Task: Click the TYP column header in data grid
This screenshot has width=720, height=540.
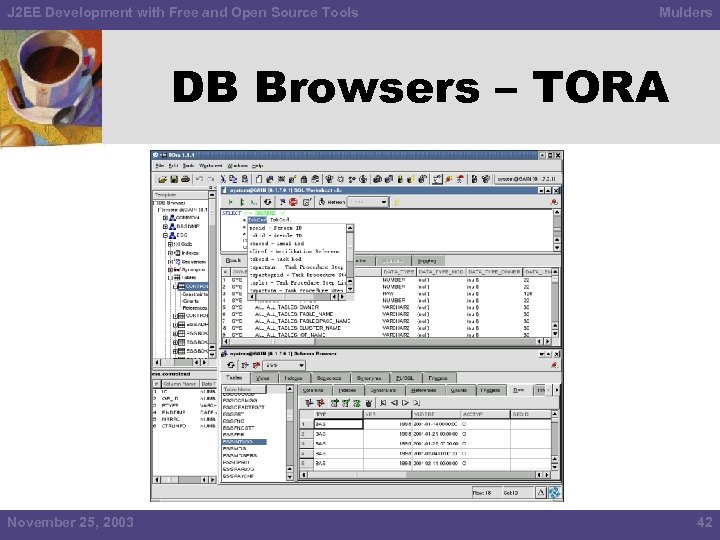Action: coord(338,414)
